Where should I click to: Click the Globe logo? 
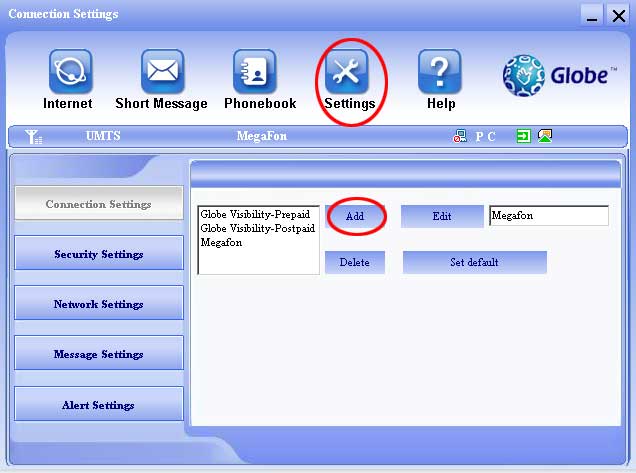(x=559, y=75)
